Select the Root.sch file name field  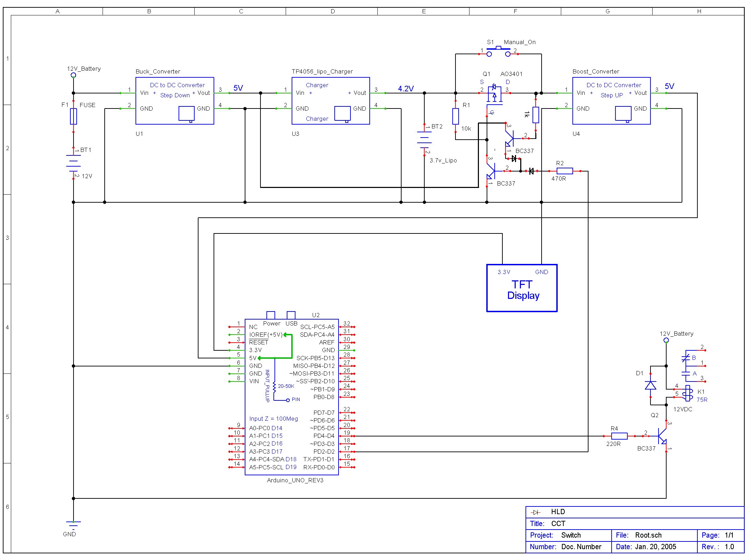click(x=648, y=535)
